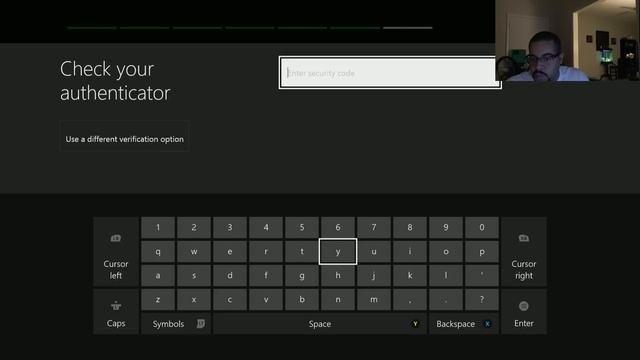Tap the 9 key
640x360 pixels.
446,227
